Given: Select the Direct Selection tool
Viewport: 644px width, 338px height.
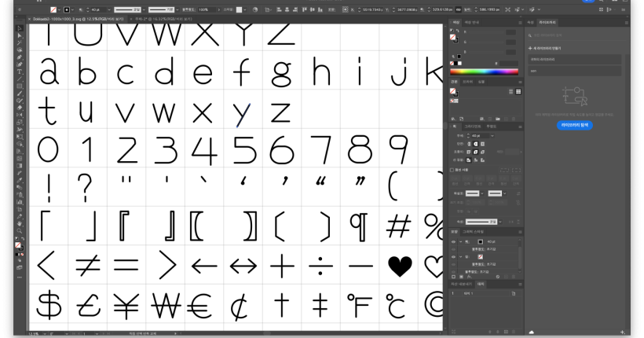Looking at the screenshot, I should (20, 37).
